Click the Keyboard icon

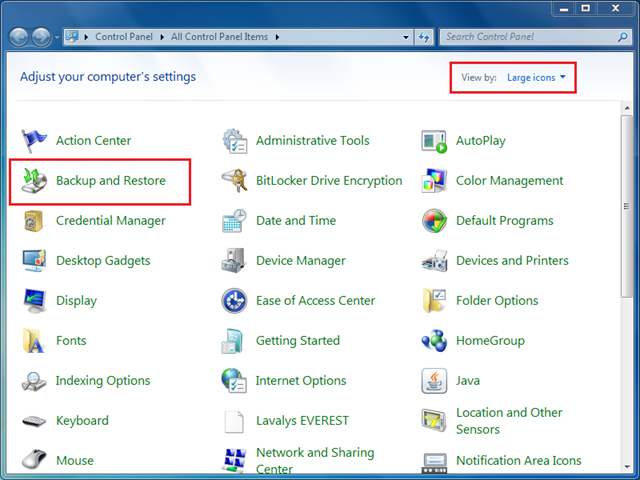tap(34, 421)
